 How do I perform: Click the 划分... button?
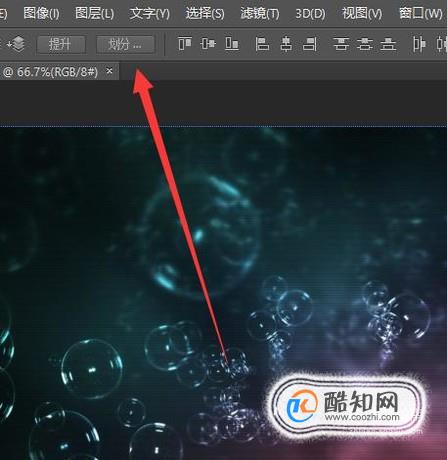tap(125, 44)
